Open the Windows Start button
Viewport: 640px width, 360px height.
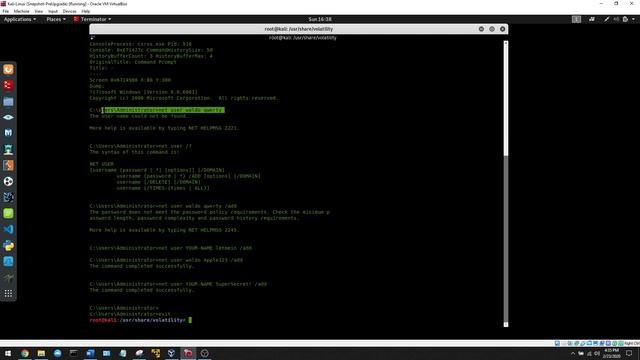(8, 353)
